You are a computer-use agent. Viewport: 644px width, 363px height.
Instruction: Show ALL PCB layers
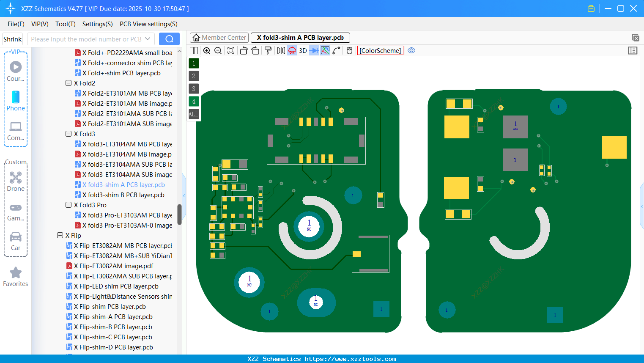(193, 114)
